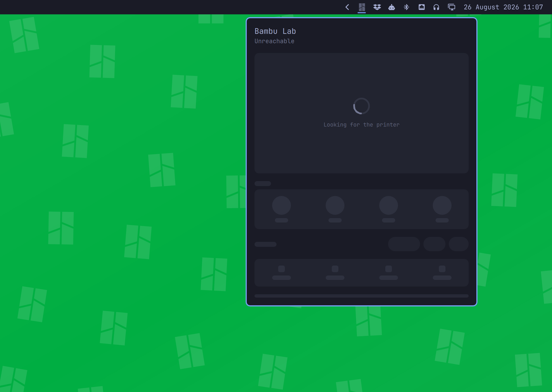Click the Looking for the printer message

coord(361,125)
